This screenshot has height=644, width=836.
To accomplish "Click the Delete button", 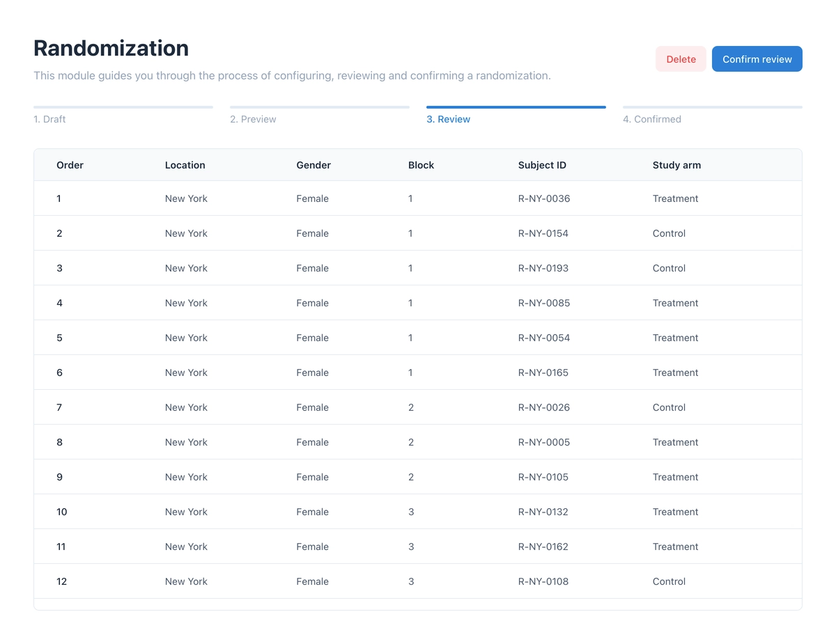I will [x=681, y=59].
